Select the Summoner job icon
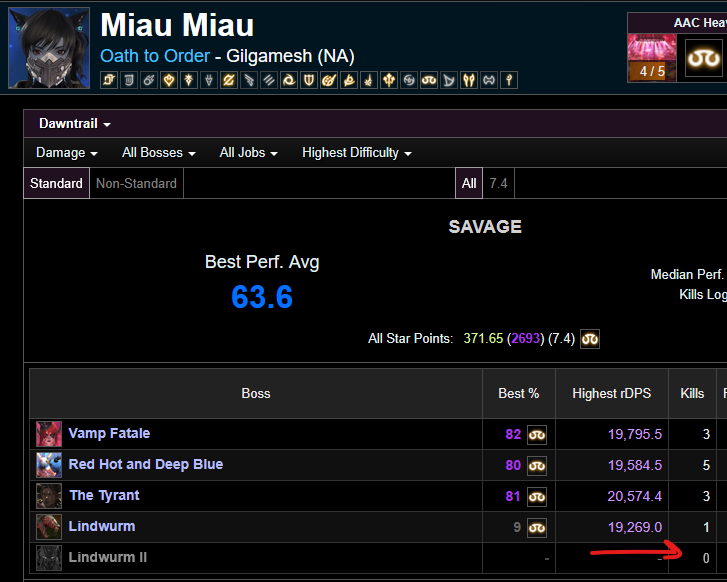This screenshot has height=582, width=727. 449,80
